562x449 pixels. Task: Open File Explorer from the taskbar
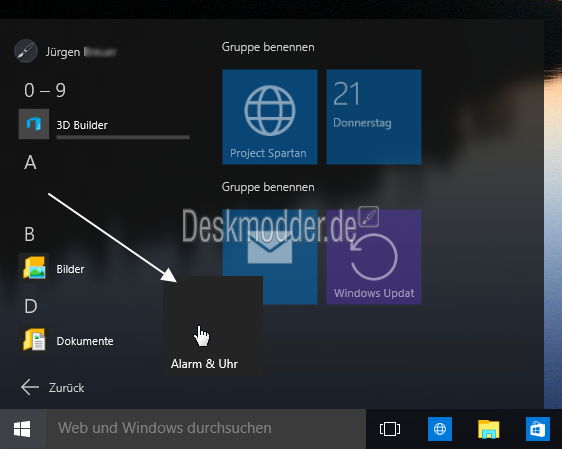coord(489,429)
